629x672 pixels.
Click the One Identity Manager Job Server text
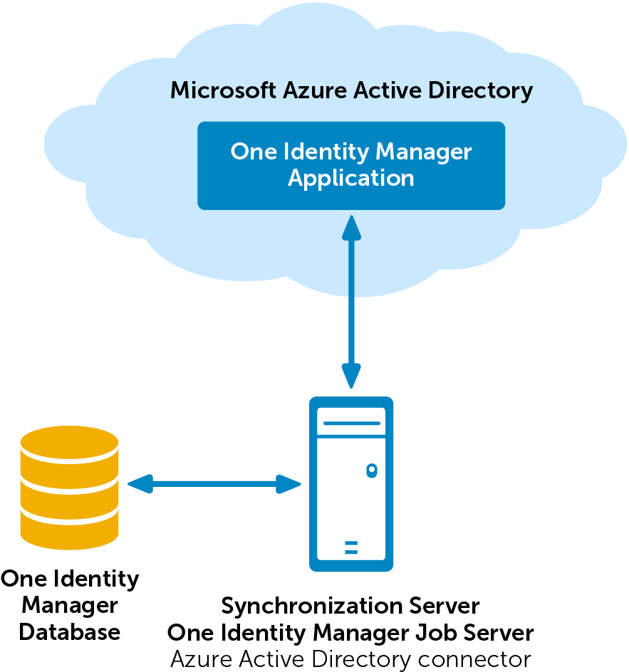tap(350, 633)
